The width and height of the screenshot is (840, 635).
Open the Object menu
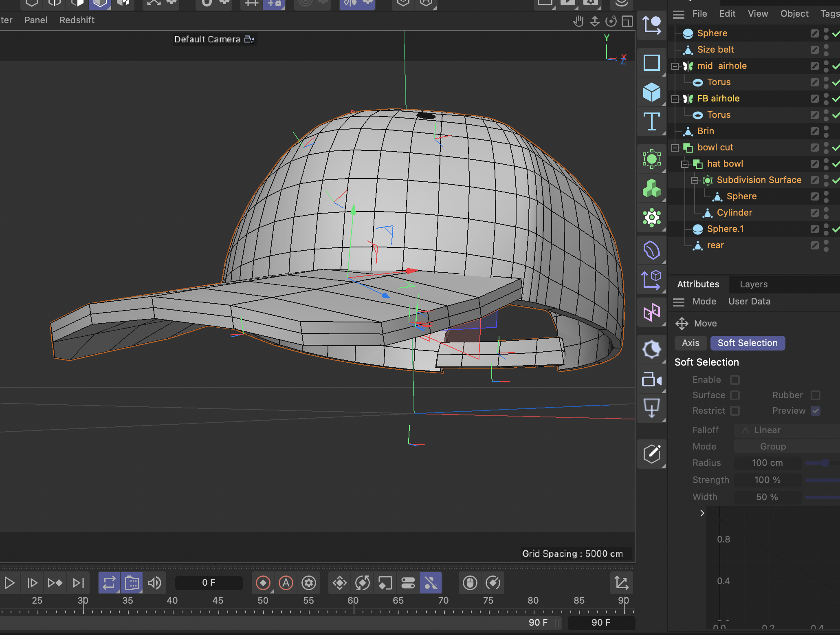(x=793, y=13)
